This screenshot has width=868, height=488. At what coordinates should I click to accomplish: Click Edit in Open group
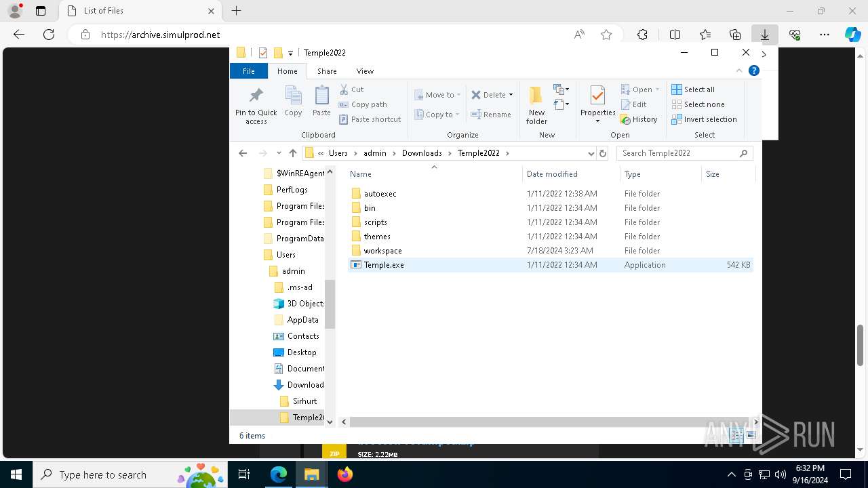(x=633, y=104)
